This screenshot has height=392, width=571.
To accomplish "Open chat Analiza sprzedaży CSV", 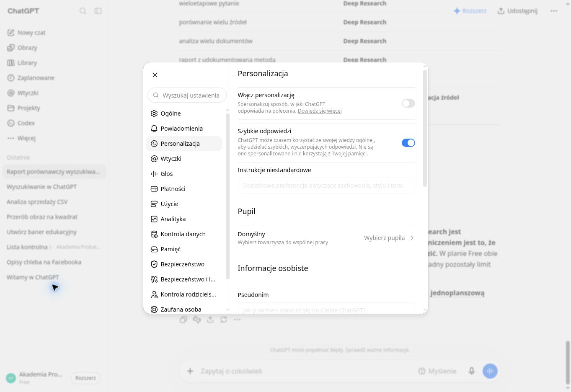I will tap(54, 202).
